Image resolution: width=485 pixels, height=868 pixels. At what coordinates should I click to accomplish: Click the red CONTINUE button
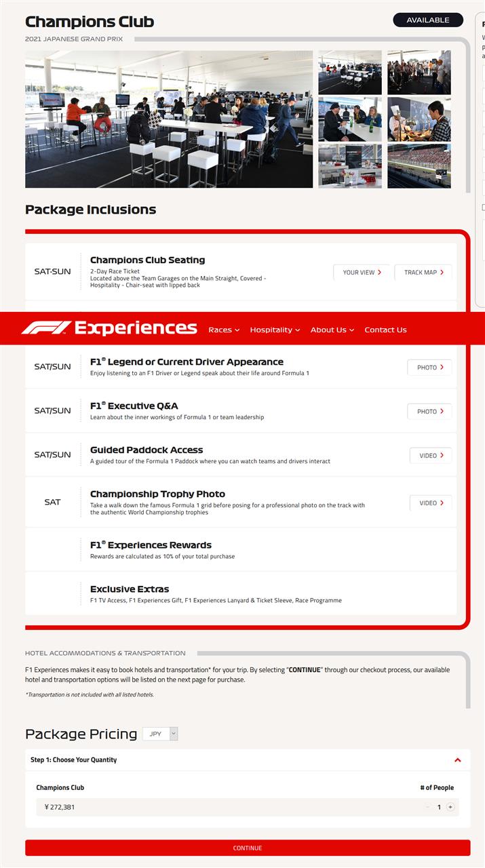(248, 848)
